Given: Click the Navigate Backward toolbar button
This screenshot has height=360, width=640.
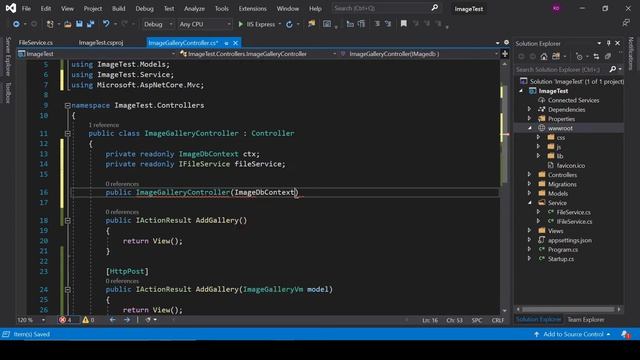Looking at the screenshot, I should [16, 24].
